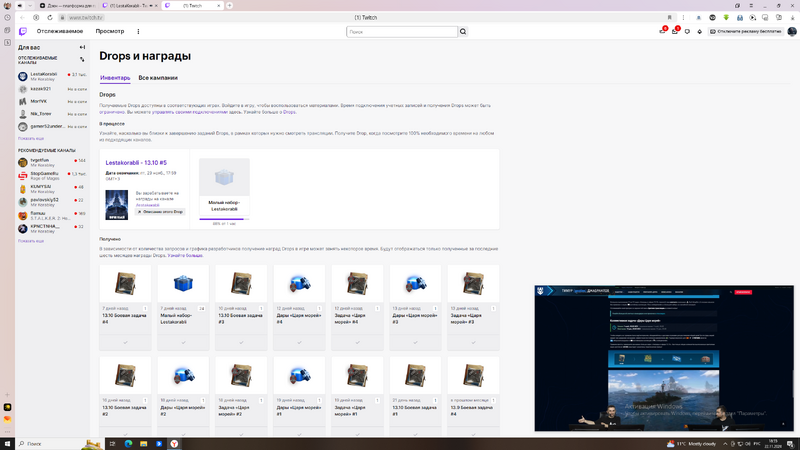Open the green download arrow extension
Viewport: 800px width, 450px height.
(x=726, y=17)
